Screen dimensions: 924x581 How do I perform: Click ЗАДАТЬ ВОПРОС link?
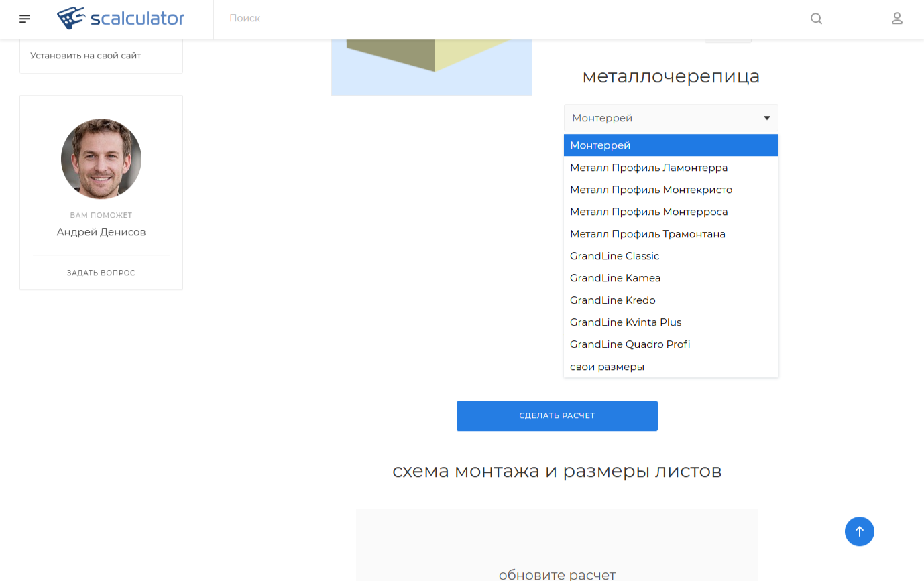[x=101, y=273]
